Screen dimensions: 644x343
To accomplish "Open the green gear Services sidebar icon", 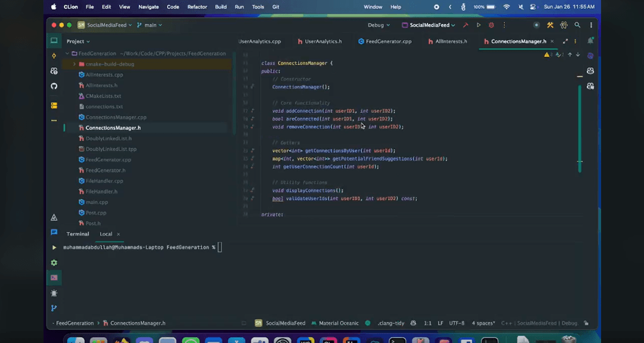I will [54, 262].
